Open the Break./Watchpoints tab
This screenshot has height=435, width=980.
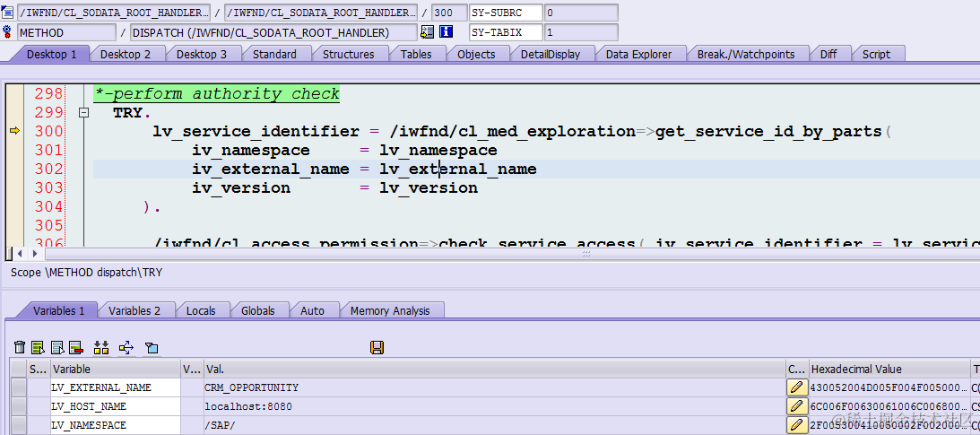coord(746,55)
